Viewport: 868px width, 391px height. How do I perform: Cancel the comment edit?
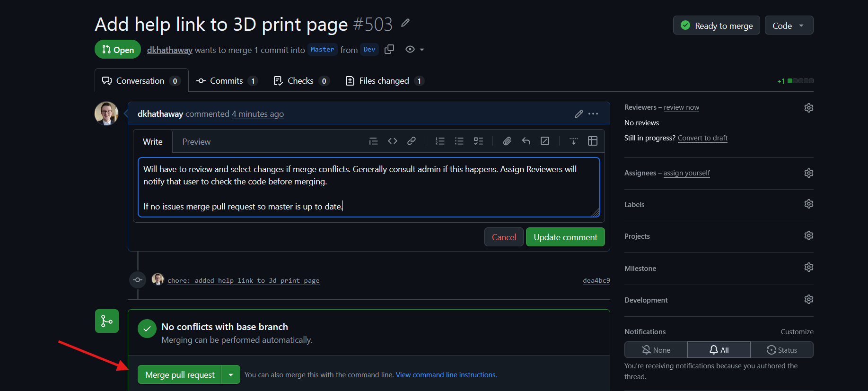pyautogui.click(x=504, y=237)
